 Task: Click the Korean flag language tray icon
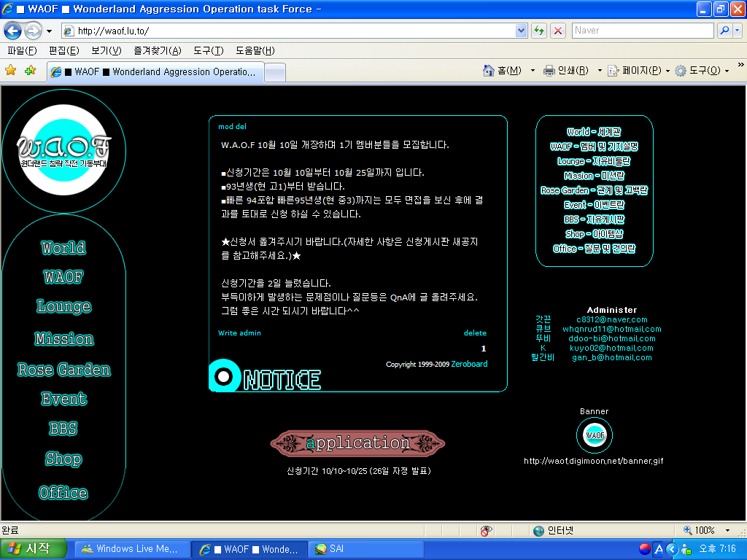click(645, 549)
